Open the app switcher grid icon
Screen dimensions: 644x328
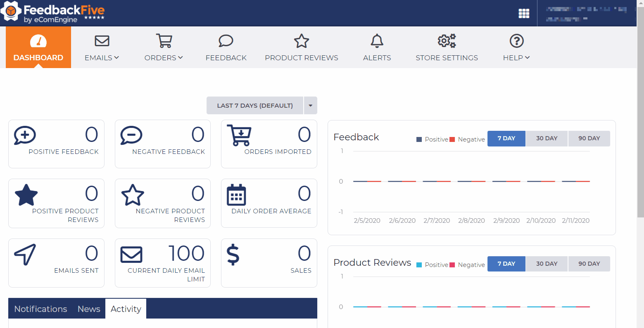click(524, 13)
